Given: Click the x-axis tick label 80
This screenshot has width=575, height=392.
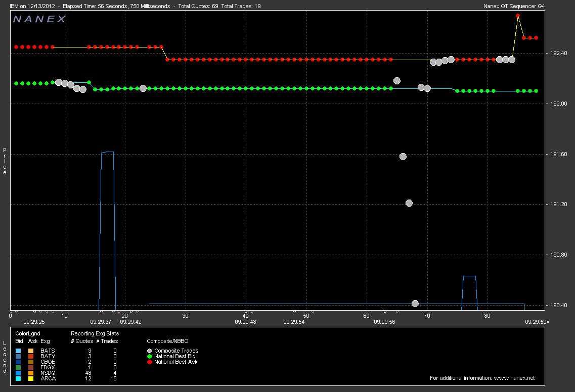Looking at the screenshot, I should (487, 316).
